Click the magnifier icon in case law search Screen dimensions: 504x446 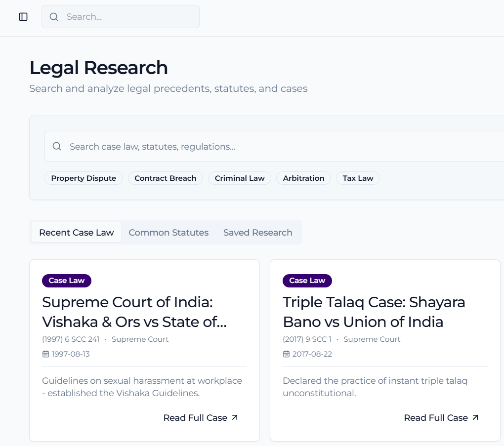57,146
